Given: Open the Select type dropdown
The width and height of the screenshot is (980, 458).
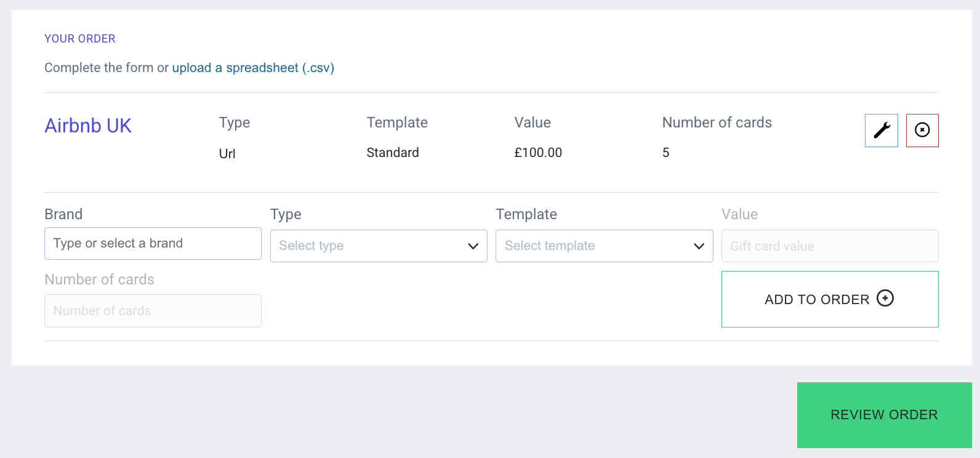Looking at the screenshot, I should click(x=379, y=246).
